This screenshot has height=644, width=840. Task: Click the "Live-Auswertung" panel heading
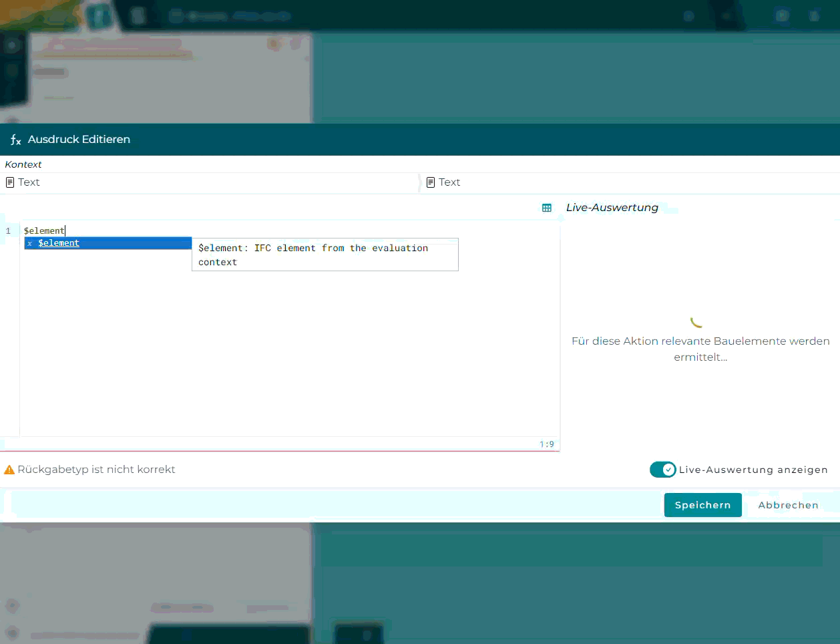click(x=612, y=208)
